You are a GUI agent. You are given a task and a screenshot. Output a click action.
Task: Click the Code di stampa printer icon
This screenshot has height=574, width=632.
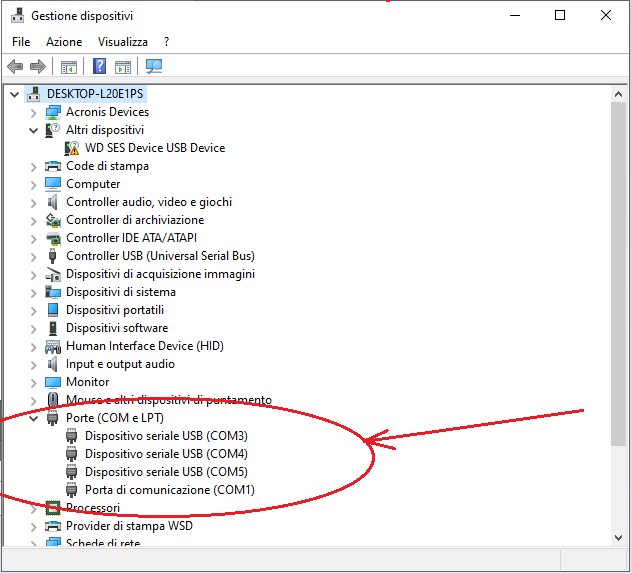(x=53, y=166)
